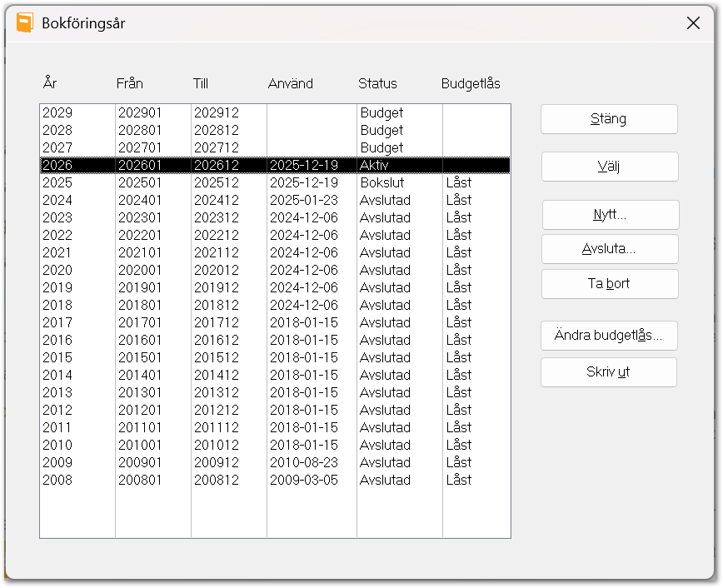The image size is (723, 588).
Task: Click the Låst cell for year 2022
Action: pyautogui.click(x=459, y=235)
